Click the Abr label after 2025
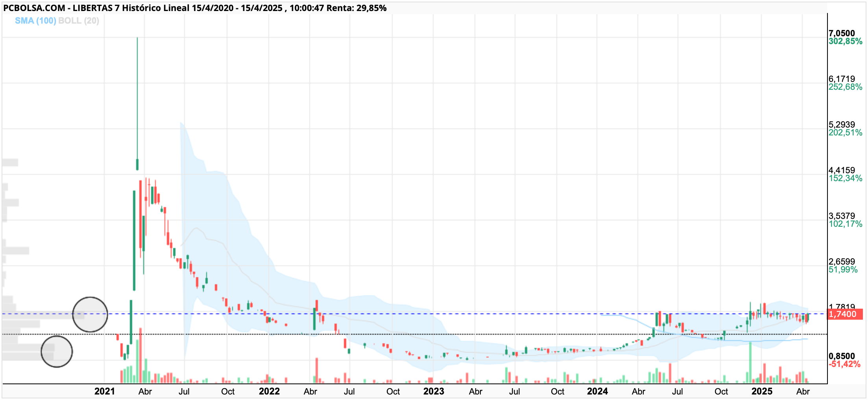Image resolution: width=868 pixels, height=400 pixels. [x=803, y=392]
